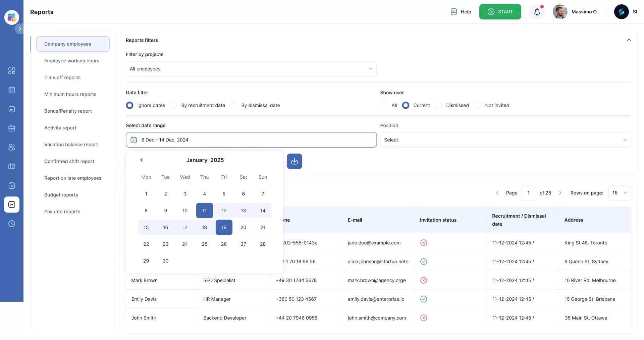The width and height of the screenshot is (644, 340).
Task: Switch to Budget reports
Action: [61, 195]
